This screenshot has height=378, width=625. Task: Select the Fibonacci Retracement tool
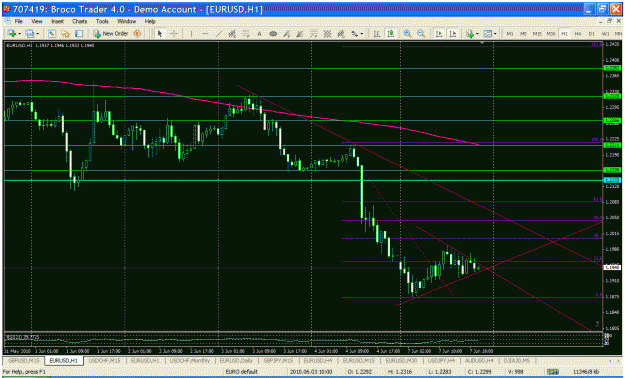click(x=246, y=34)
